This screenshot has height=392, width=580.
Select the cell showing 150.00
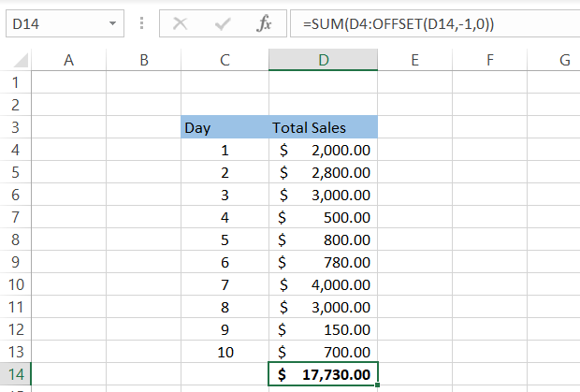click(x=323, y=329)
